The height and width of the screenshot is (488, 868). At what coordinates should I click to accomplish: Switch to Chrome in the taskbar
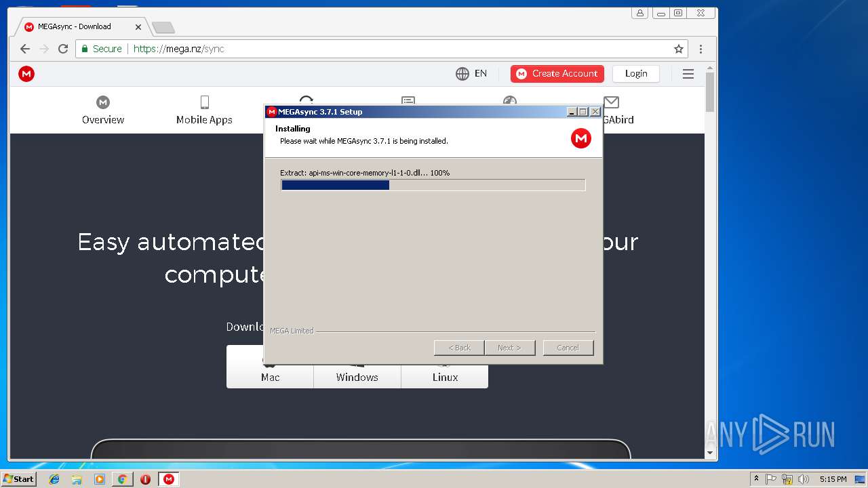pyautogui.click(x=122, y=479)
